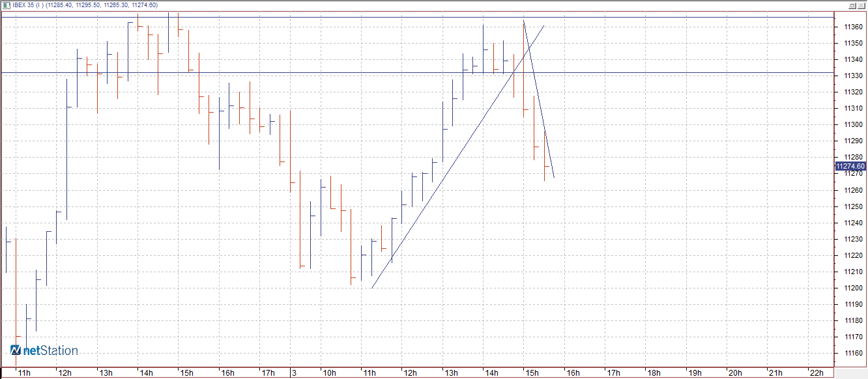Viewport: 868px width, 379px height.
Task: Click the day 3 date marker on time axis
Action: (295, 373)
